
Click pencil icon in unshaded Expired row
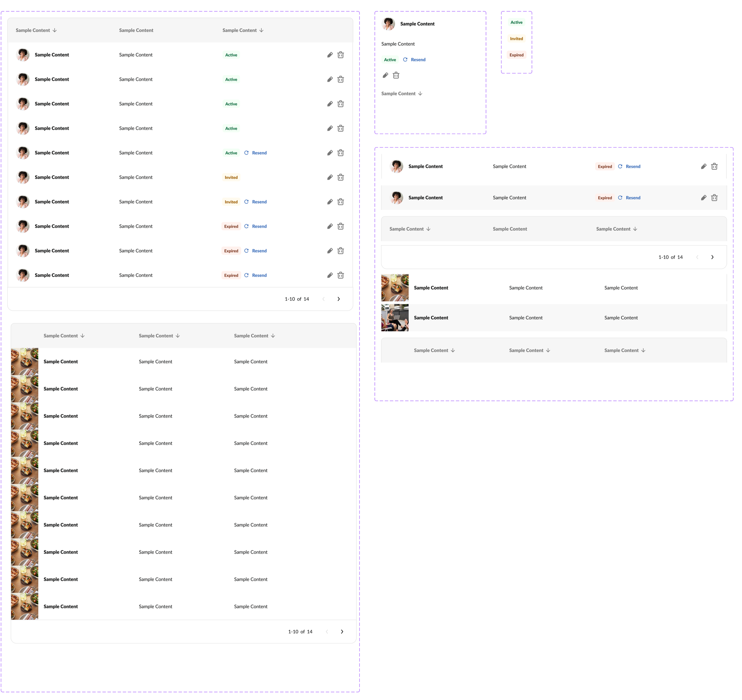(x=704, y=166)
